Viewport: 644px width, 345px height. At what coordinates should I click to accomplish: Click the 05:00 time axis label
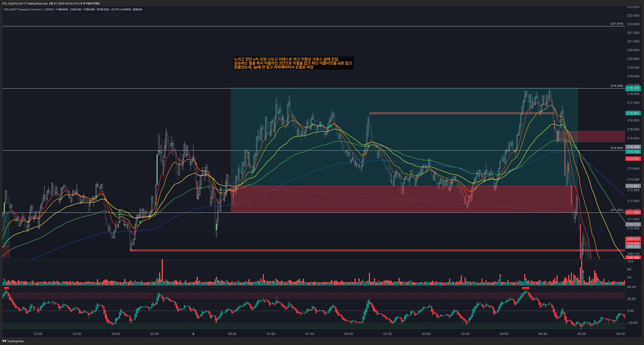(x=582, y=334)
